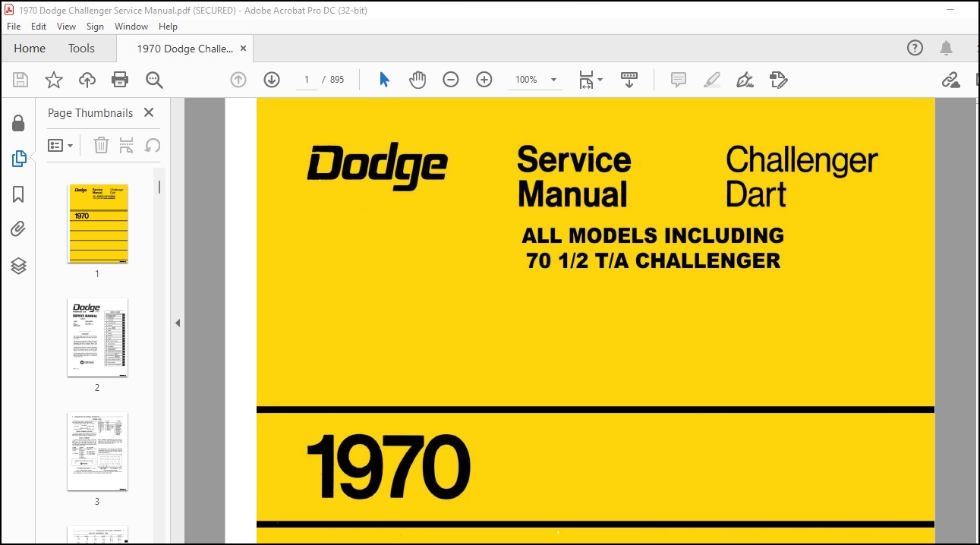980x545 pixels.
Task: Click the fit page scrolling icon
Action: pyautogui.click(x=586, y=80)
